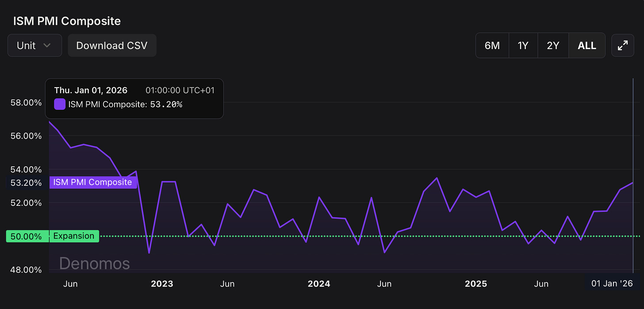This screenshot has width=644, height=309.
Task: Toggle the 1Y time range
Action: tap(523, 45)
